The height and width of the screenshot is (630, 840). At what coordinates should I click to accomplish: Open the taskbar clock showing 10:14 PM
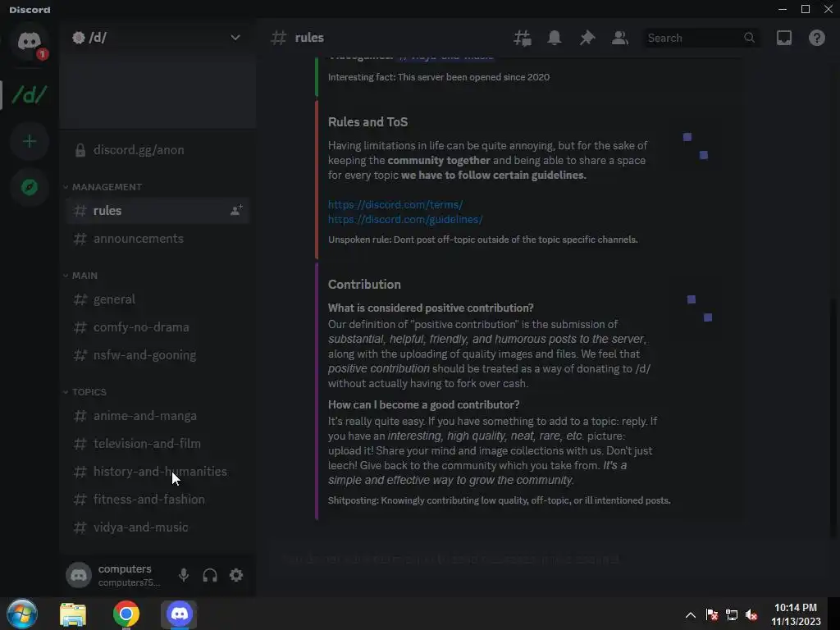[796, 614]
